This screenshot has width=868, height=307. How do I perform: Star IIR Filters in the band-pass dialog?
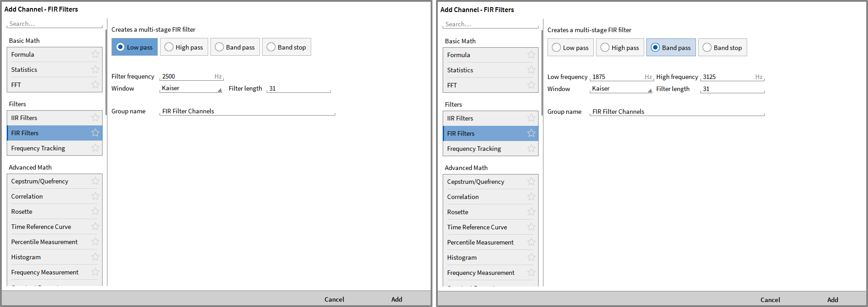pyautogui.click(x=531, y=118)
